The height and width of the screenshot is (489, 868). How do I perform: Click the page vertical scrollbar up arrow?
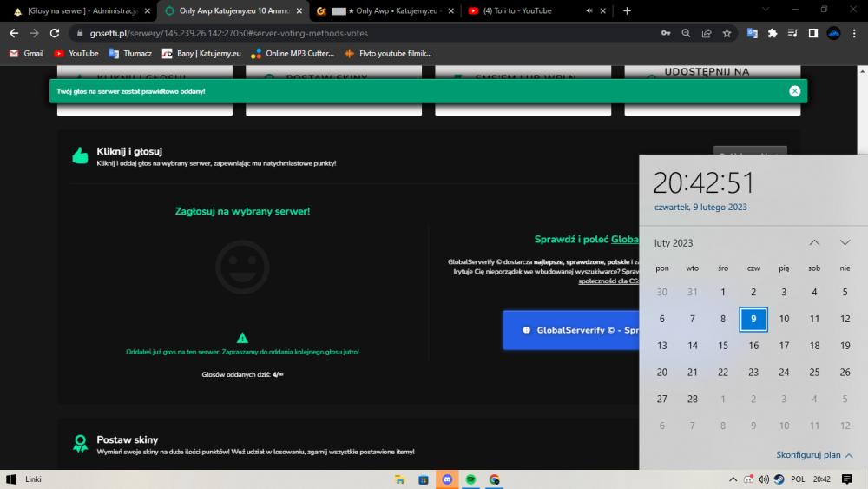coord(863,71)
